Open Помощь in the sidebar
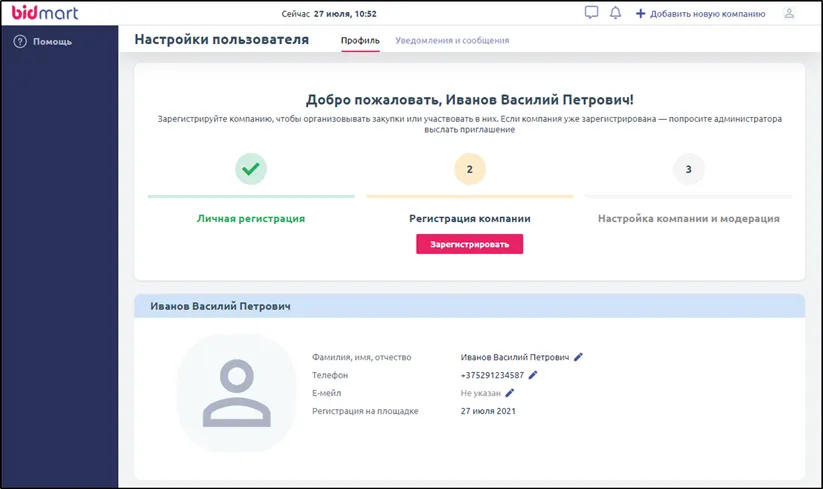 52,42
